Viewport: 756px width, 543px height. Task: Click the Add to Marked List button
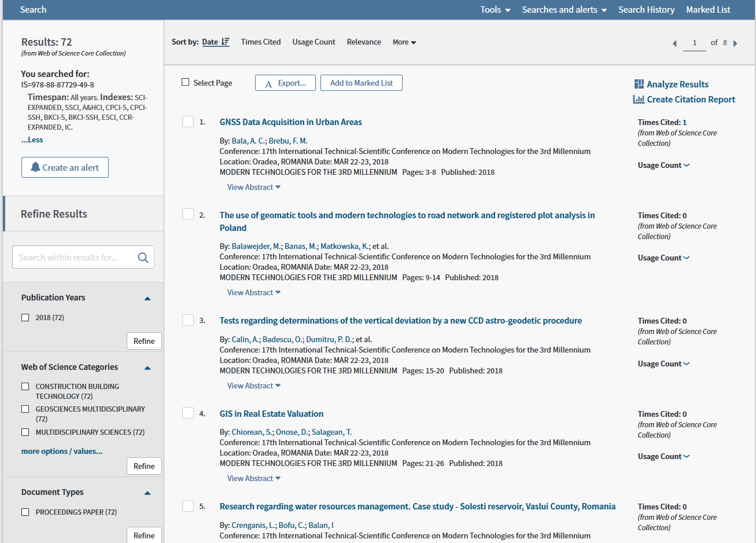pyautogui.click(x=362, y=83)
